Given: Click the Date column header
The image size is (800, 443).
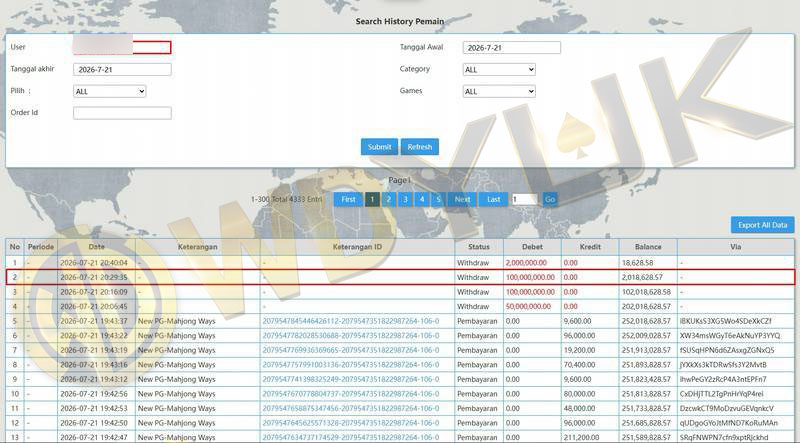Looking at the screenshot, I should click(96, 247).
